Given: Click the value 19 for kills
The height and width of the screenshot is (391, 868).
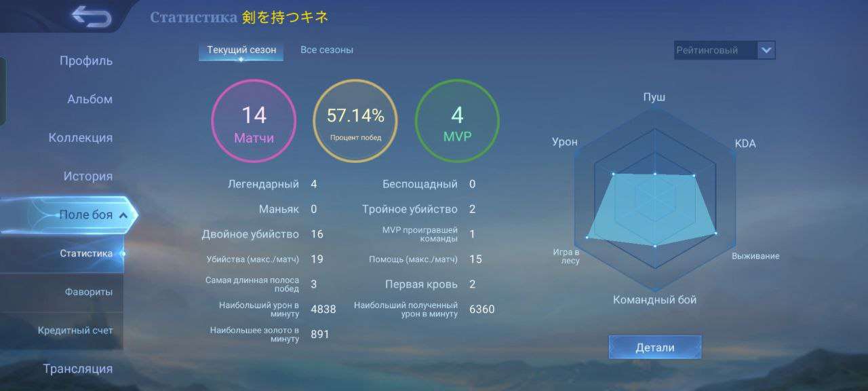Looking at the screenshot, I should 317,259.
